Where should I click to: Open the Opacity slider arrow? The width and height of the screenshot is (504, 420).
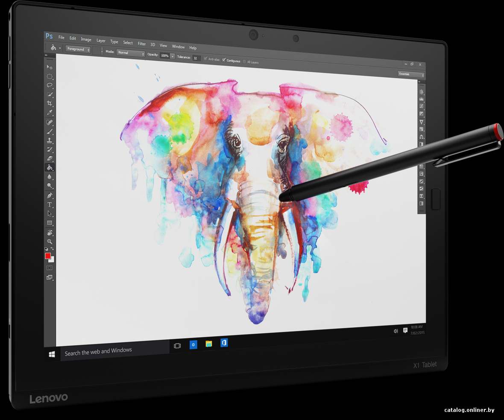tap(173, 56)
